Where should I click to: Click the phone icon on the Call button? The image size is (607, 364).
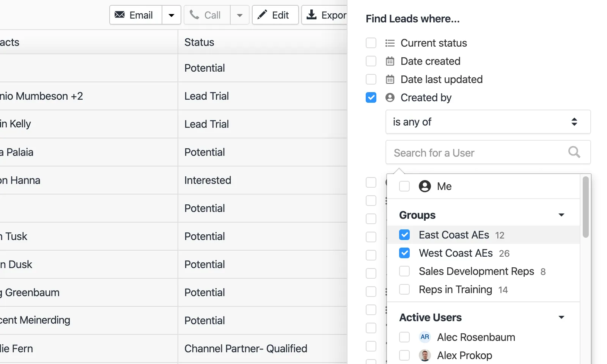(195, 15)
